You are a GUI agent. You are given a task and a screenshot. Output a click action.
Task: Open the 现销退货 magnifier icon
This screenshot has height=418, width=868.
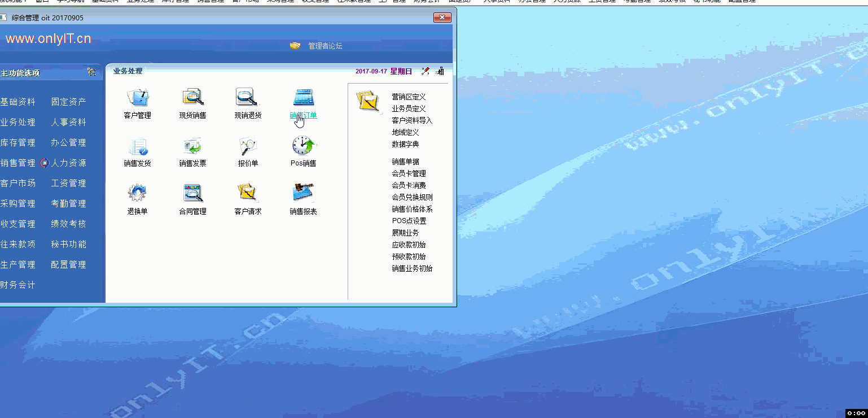click(x=247, y=98)
